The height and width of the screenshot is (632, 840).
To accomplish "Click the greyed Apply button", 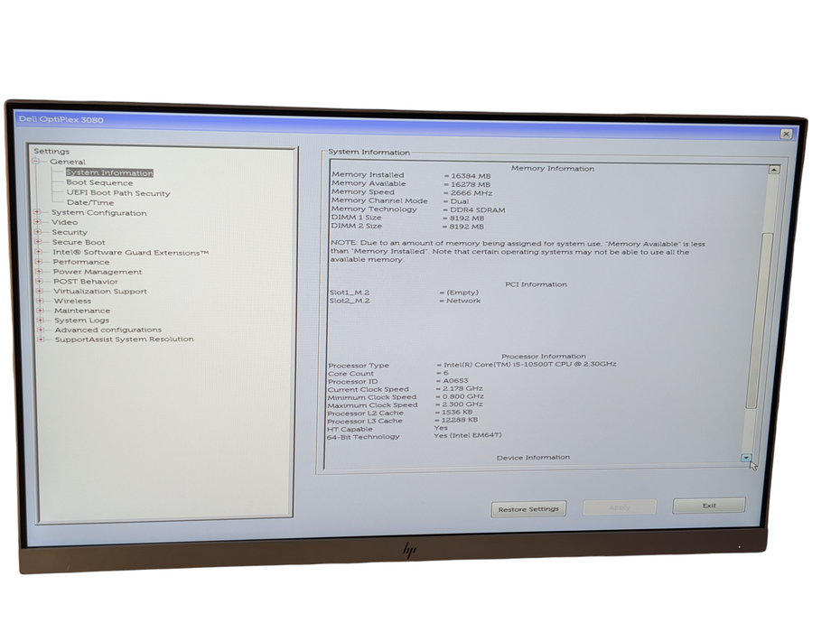I will (x=620, y=507).
